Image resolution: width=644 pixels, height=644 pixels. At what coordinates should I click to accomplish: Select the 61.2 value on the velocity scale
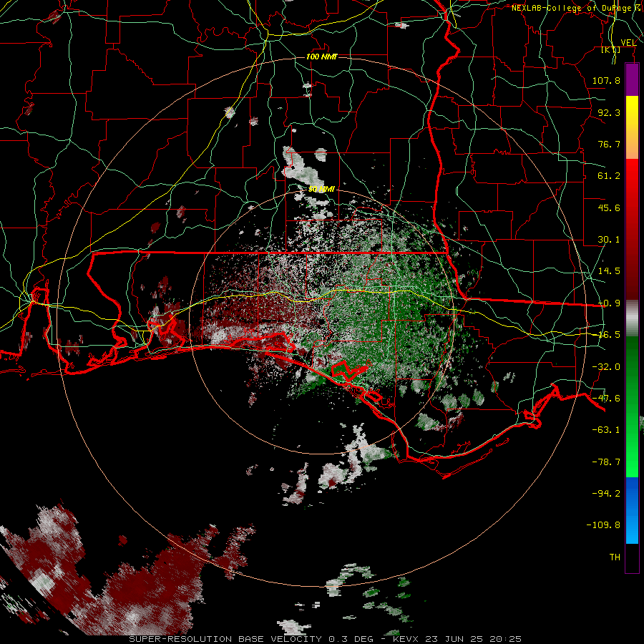[x=609, y=176]
